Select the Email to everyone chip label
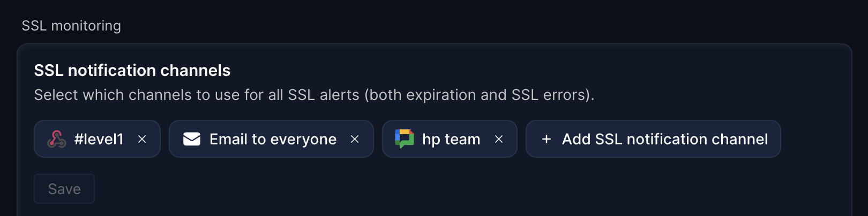 click(x=273, y=139)
